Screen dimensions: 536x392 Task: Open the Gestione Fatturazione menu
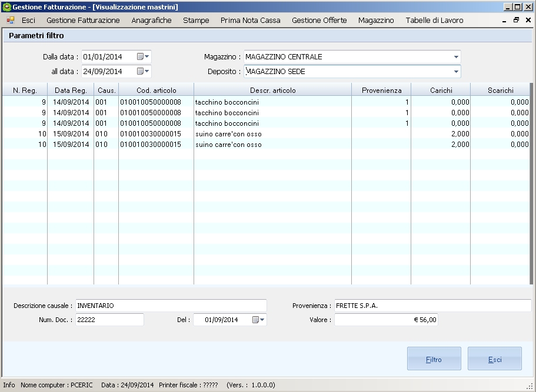83,21
